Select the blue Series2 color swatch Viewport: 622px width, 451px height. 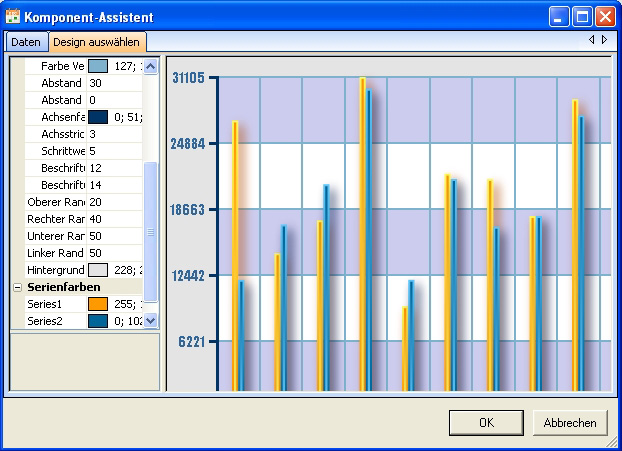tap(98, 321)
